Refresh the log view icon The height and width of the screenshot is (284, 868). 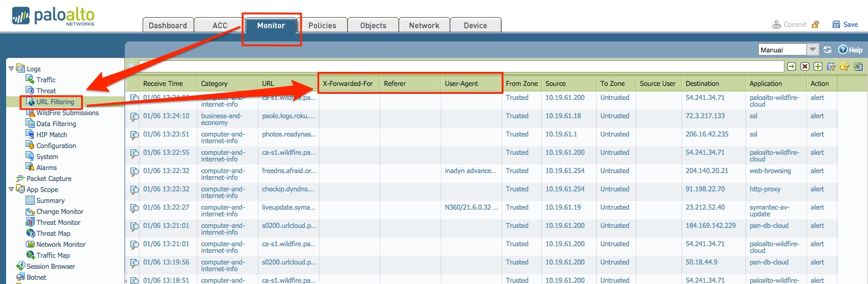coord(827,50)
